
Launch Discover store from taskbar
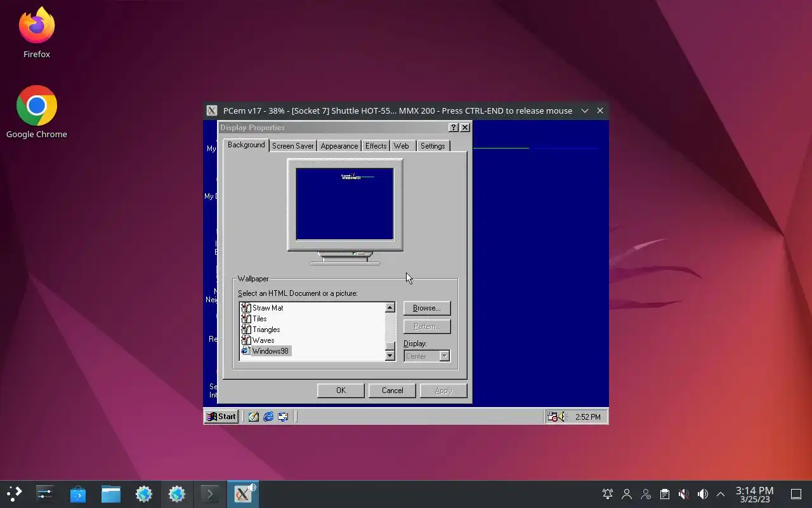tap(78, 494)
